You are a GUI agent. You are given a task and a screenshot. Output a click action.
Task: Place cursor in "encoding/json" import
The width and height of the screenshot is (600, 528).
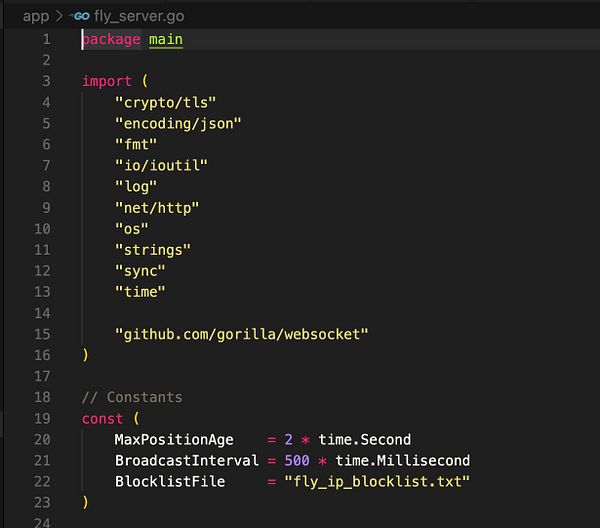point(178,124)
